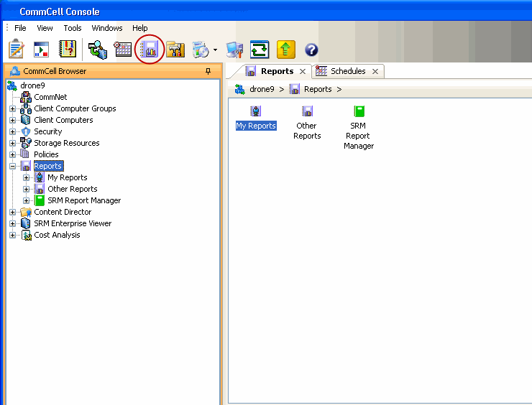The image size is (532, 405).
Task: Expand the Storage Resources node
Action: pos(12,144)
